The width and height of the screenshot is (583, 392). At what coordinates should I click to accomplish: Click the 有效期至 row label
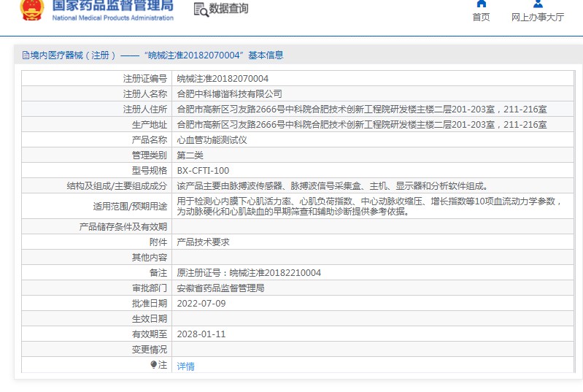pos(150,334)
